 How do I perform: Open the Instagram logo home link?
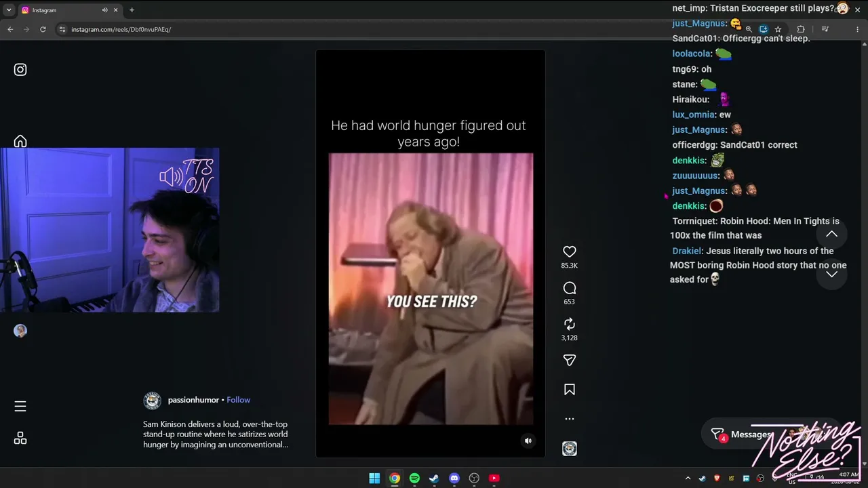click(20, 69)
